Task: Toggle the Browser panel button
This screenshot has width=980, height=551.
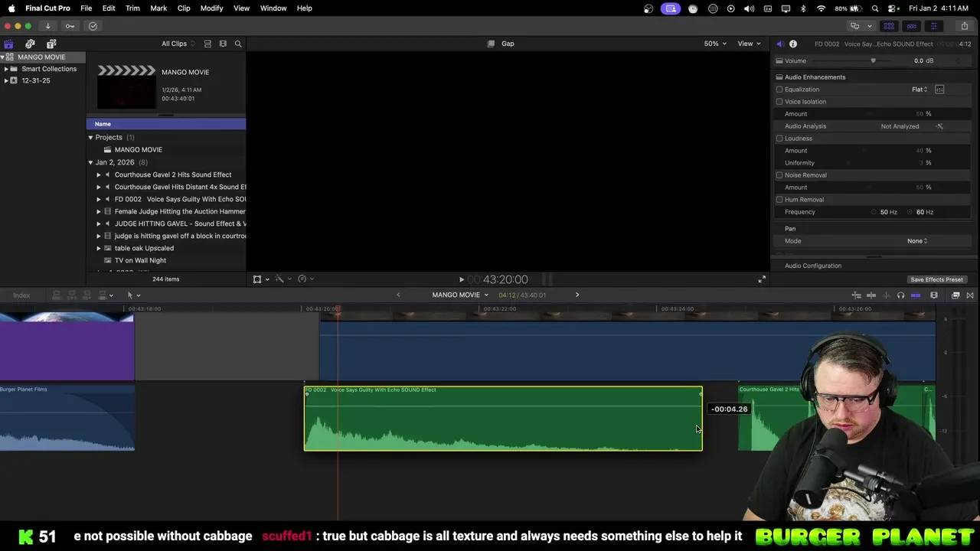Action: [889, 26]
